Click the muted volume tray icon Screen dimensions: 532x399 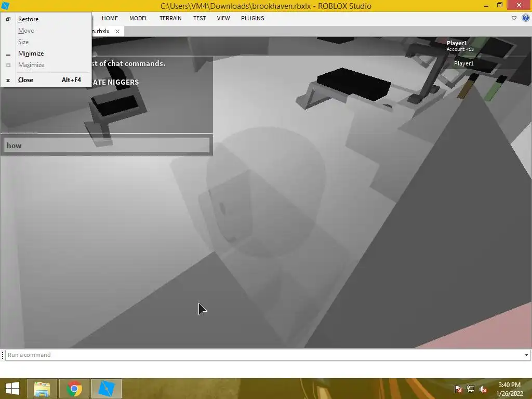483,389
